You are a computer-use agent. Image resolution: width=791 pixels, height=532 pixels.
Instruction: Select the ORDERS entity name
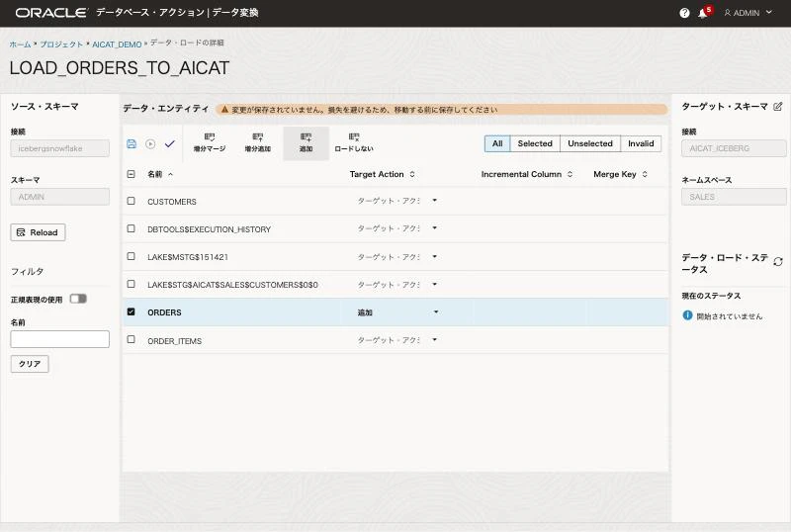tap(164, 312)
